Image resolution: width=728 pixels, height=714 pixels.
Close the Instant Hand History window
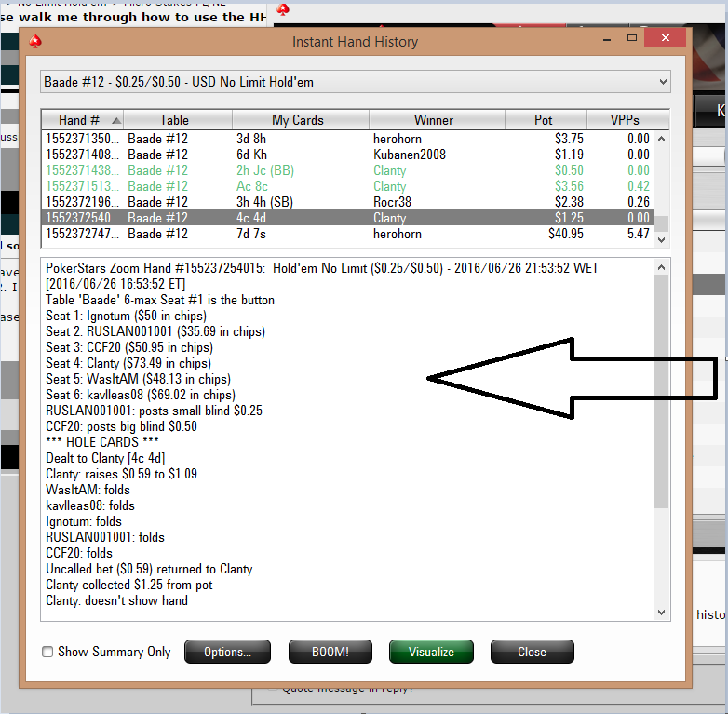[666, 38]
